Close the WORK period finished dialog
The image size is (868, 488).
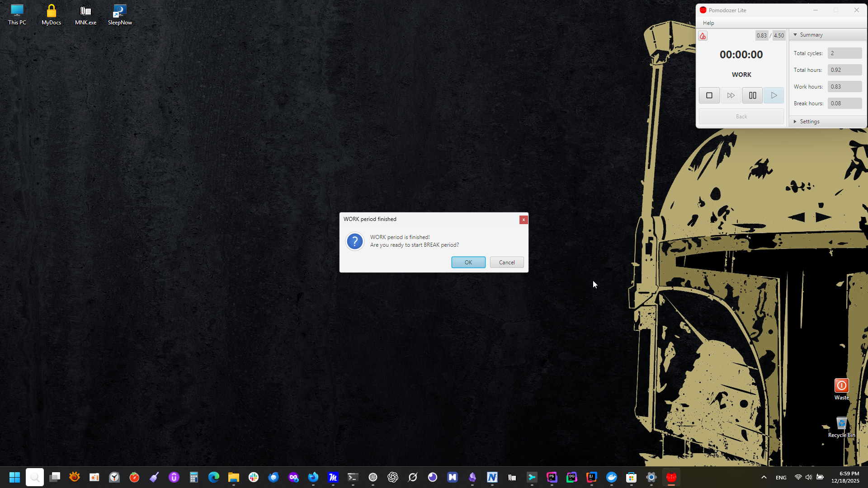click(523, 220)
